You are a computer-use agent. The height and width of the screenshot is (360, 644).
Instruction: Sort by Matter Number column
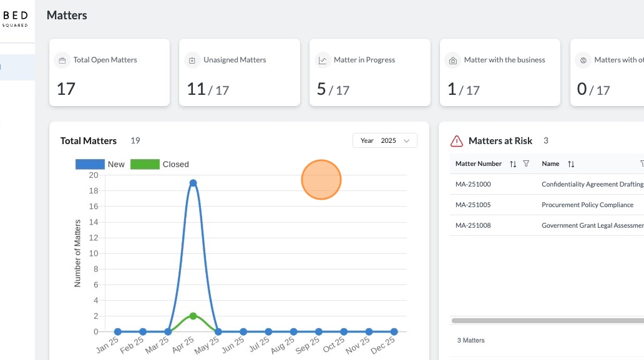click(x=513, y=164)
